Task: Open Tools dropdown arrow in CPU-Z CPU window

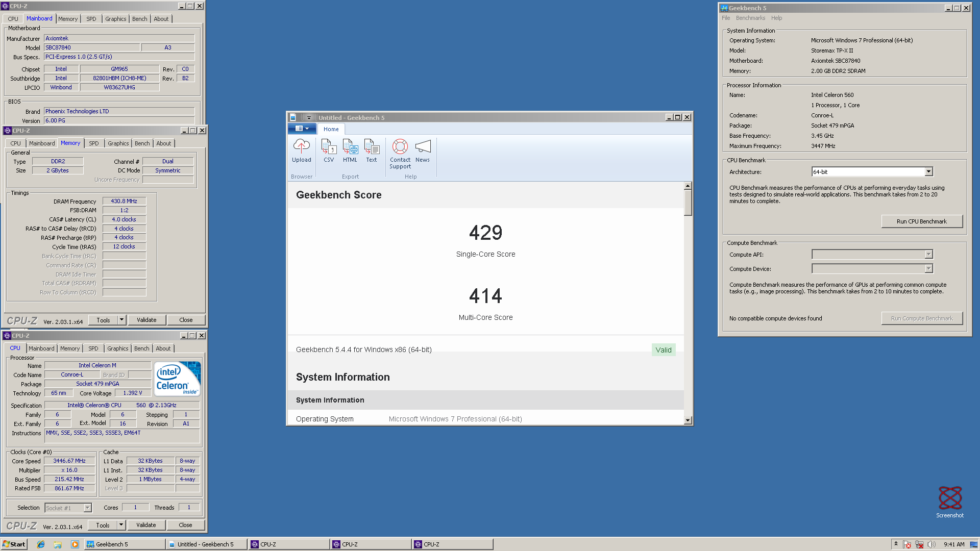Action: click(x=121, y=525)
